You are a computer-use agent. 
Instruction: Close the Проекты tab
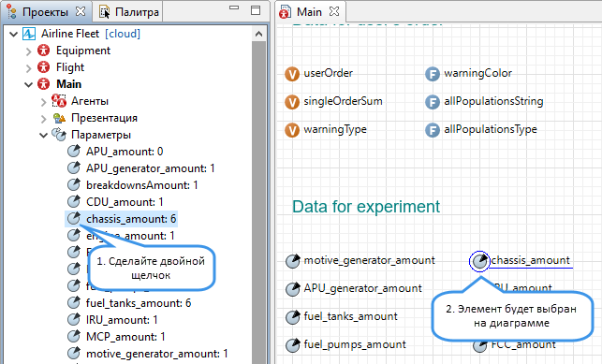81,11
